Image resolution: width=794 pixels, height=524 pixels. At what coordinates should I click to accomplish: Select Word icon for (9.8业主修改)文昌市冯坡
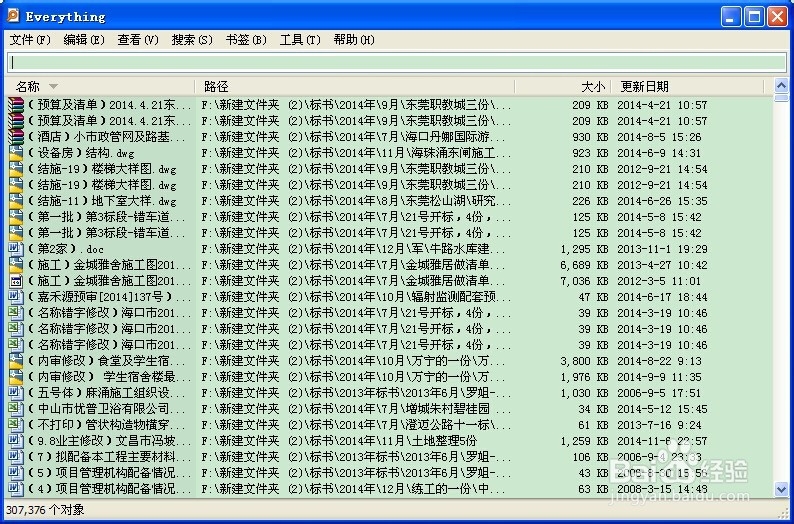click(x=16, y=441)
